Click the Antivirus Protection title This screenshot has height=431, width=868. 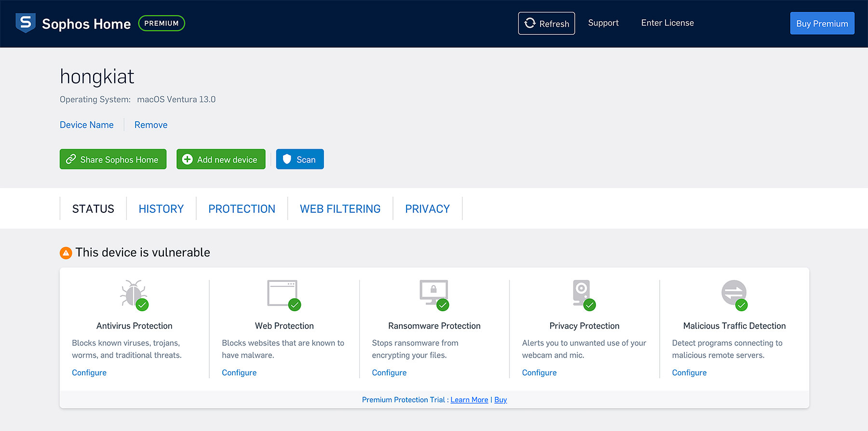click(134, 326)
